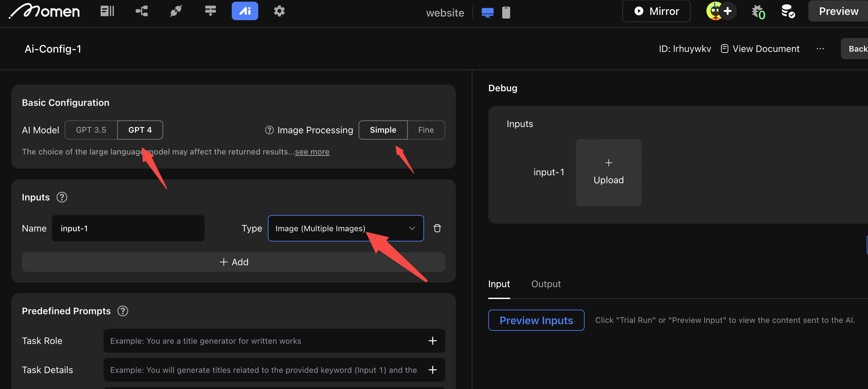The image size is (868, 389).
Task: Switch to the Output tab
Action: coord(546,283)
